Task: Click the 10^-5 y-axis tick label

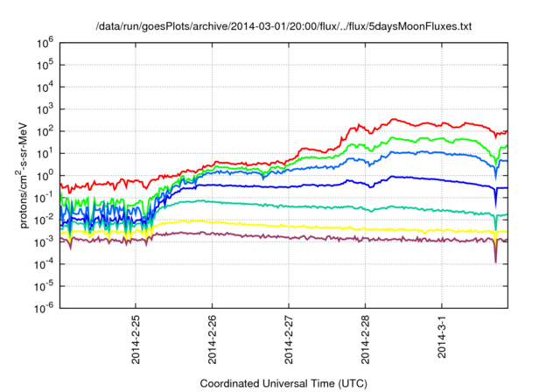Action: tap(45, 286)
